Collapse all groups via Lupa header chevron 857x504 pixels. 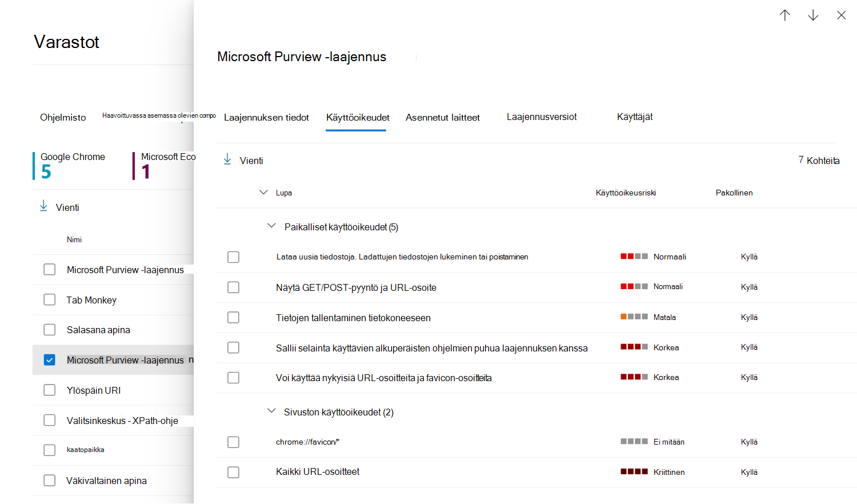point(263,193)
